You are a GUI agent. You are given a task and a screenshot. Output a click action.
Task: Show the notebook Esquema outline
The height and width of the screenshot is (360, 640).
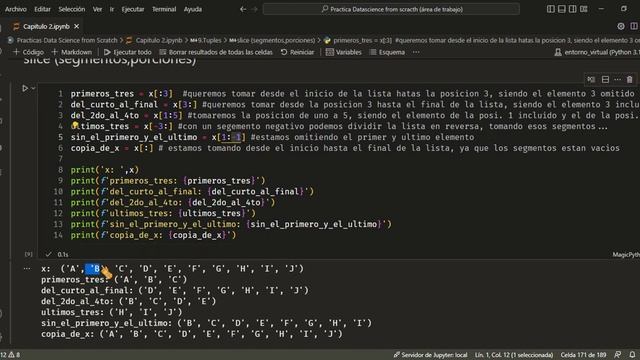pyautogui.click(x=387, y=52)
